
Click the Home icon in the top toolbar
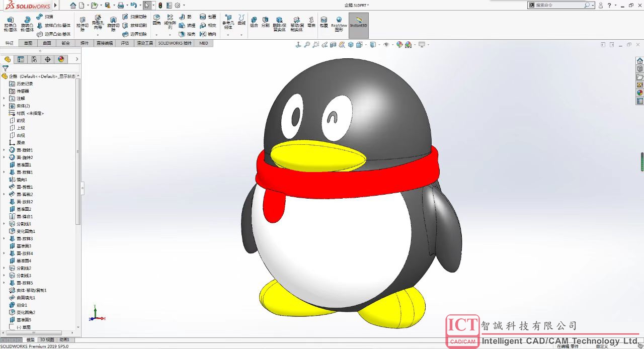[x=73, y=5]
